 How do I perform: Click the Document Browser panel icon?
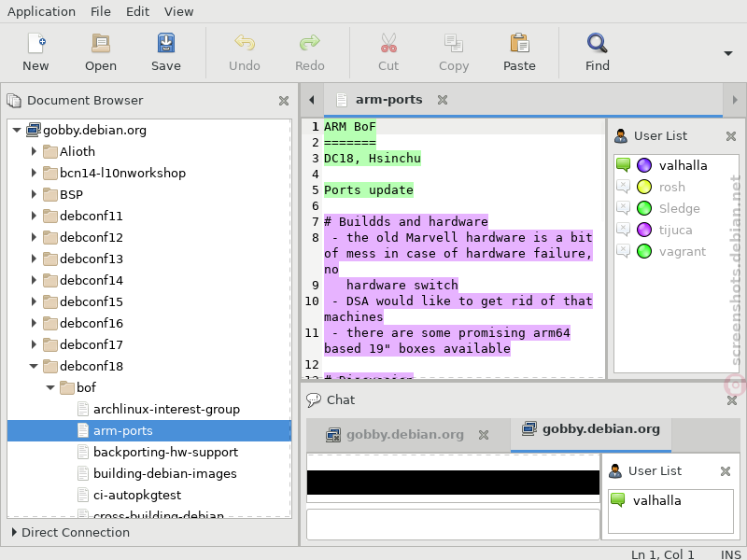[x=14, y=101]
